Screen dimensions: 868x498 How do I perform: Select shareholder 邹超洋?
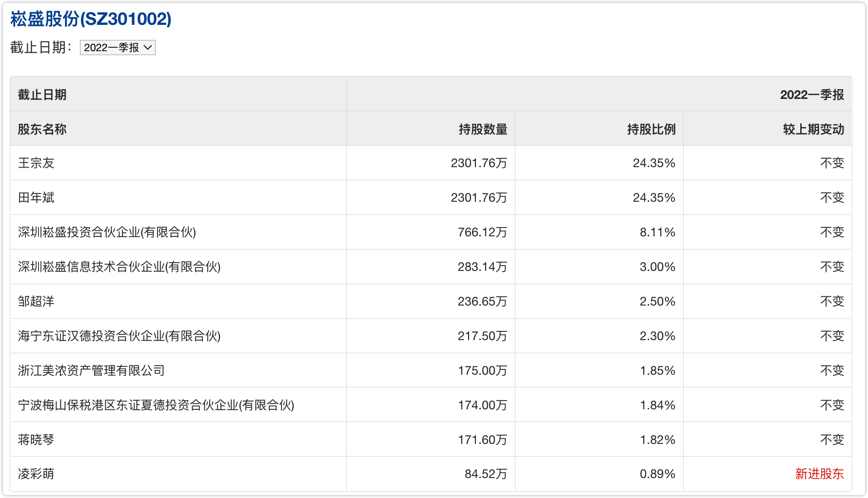(x=36, y=302)
